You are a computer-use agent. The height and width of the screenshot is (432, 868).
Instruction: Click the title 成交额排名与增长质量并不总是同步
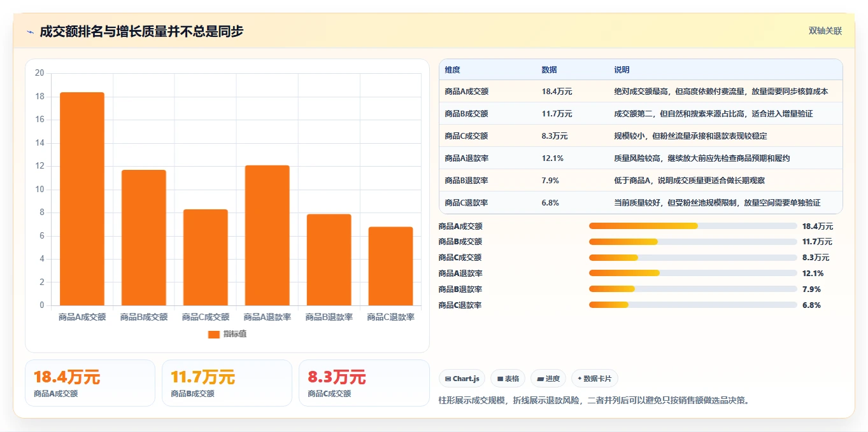pyautogui.click(x=141, y=31)
